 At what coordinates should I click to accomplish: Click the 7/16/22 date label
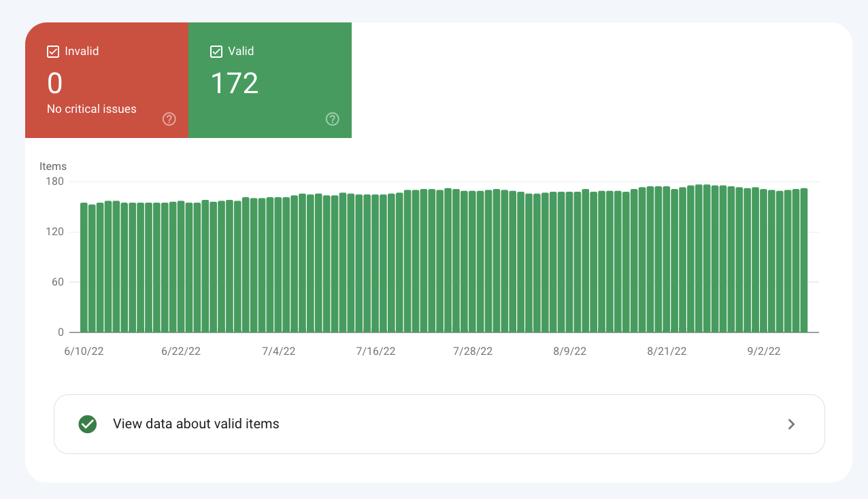(x=375, y=351)
